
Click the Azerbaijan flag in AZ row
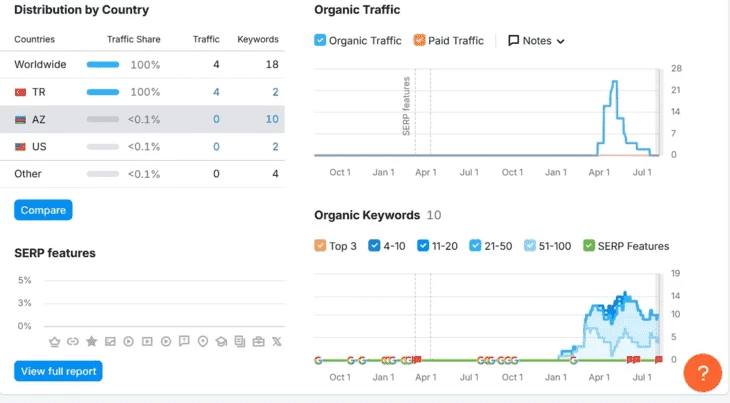(20, 120)
